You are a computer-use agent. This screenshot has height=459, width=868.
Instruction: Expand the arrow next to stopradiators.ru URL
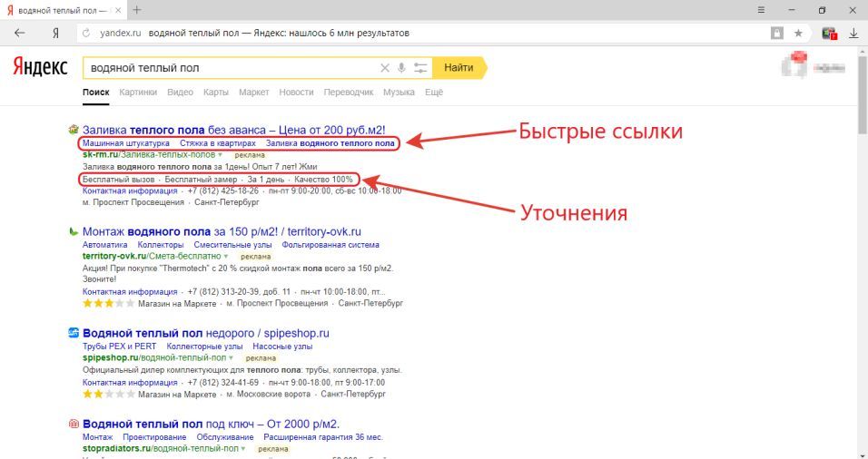242,448
